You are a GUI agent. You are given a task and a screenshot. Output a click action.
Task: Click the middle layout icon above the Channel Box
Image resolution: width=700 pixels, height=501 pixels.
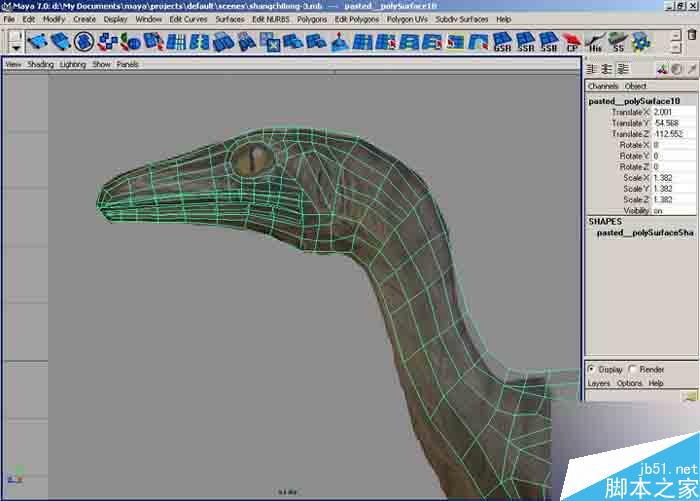point(607,69)
